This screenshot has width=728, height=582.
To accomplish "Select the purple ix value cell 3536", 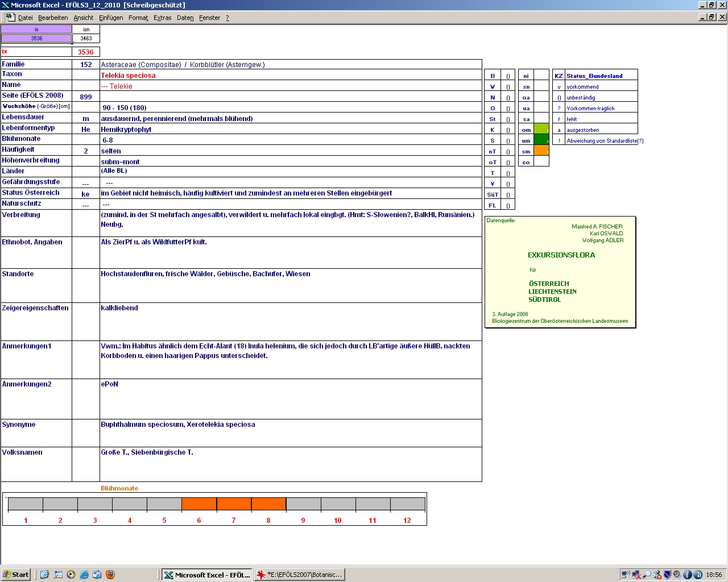I will [x=36, y=39].
